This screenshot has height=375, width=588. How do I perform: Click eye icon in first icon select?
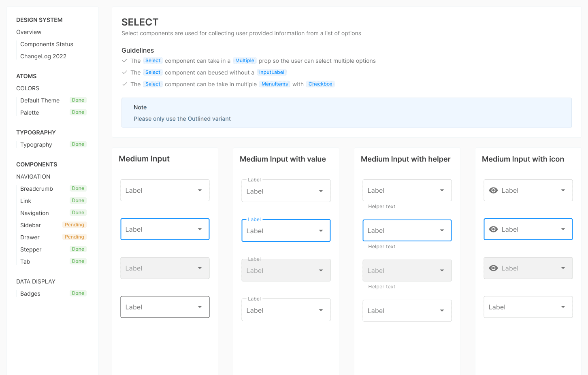pyautogui.click(x=493, y=190)
